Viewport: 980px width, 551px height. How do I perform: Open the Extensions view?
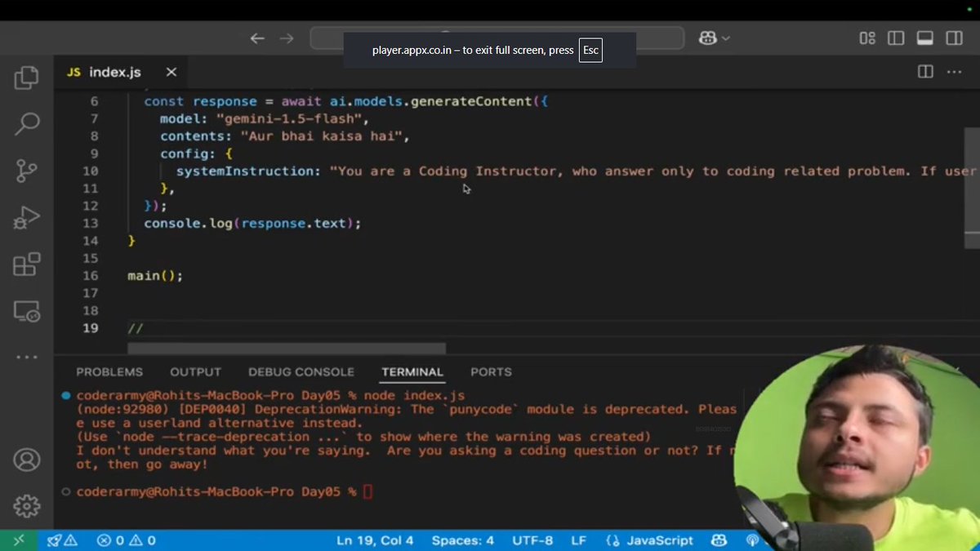(26, 264)
